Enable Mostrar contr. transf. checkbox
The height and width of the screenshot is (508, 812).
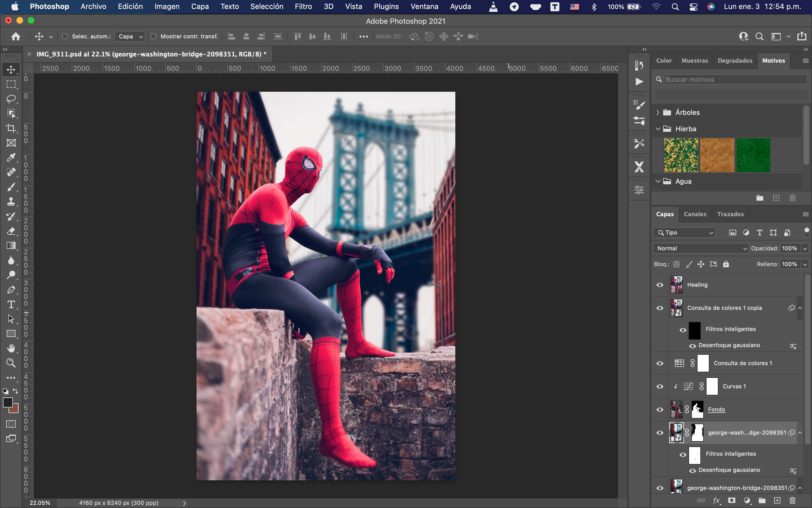[x=153, y=36]
